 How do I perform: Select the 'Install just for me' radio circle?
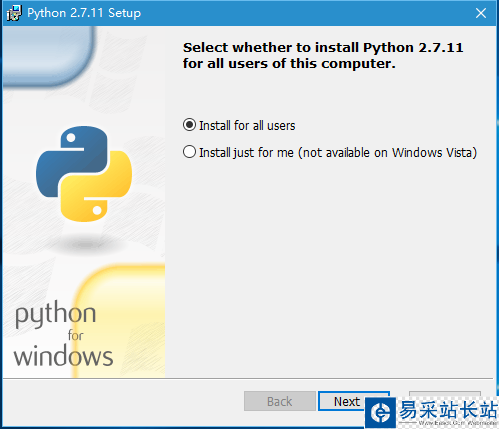click(189, 152)
